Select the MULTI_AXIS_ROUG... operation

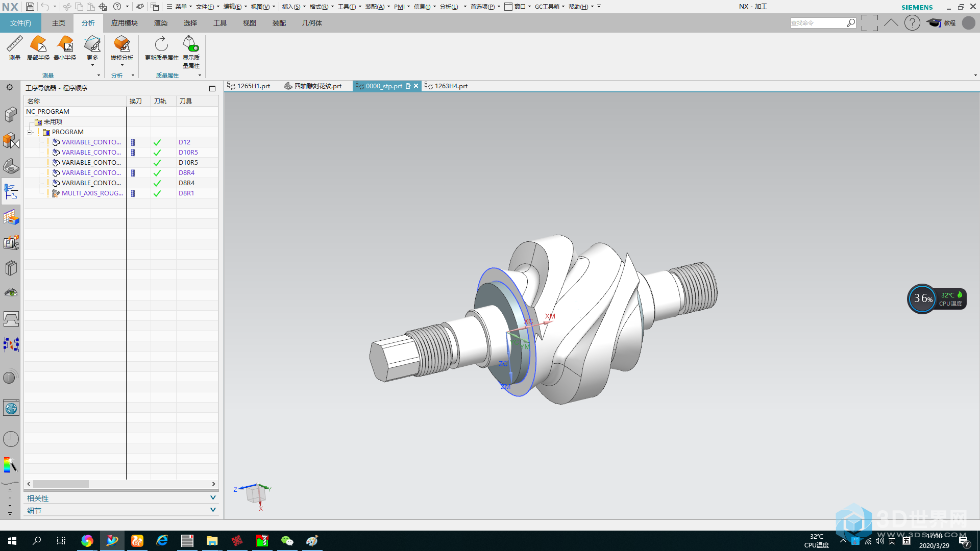[x=92, y=193]
